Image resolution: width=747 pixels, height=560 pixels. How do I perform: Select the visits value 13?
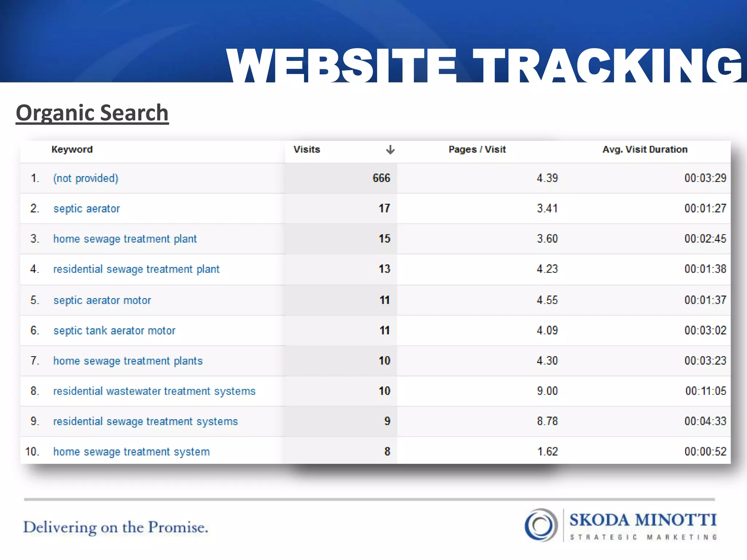[384, 269]
